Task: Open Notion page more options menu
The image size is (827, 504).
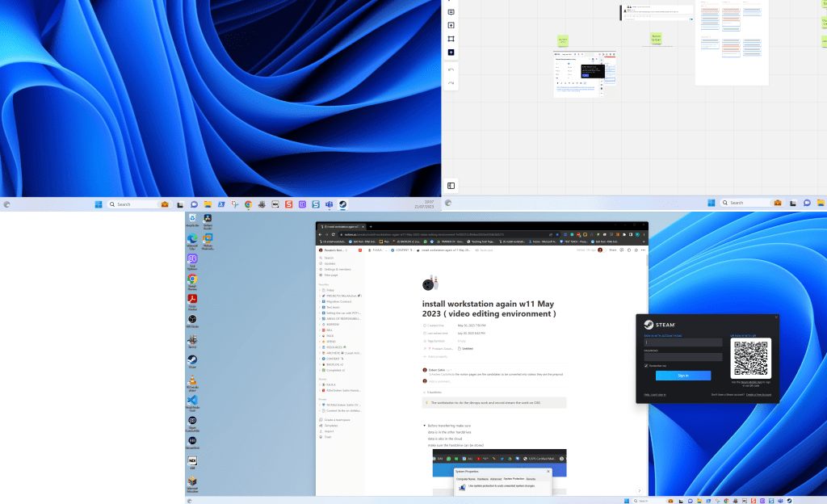Action: click(x=643, y=250)
